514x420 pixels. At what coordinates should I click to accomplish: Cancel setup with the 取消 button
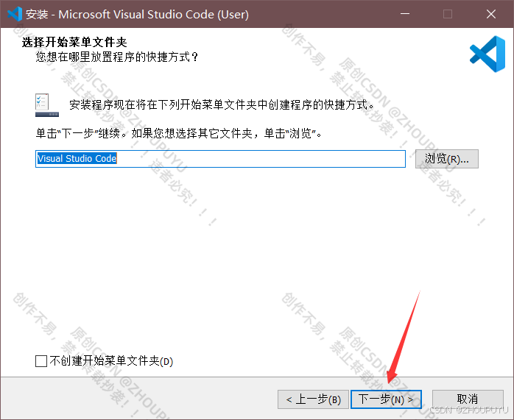[x=468, y=399]
